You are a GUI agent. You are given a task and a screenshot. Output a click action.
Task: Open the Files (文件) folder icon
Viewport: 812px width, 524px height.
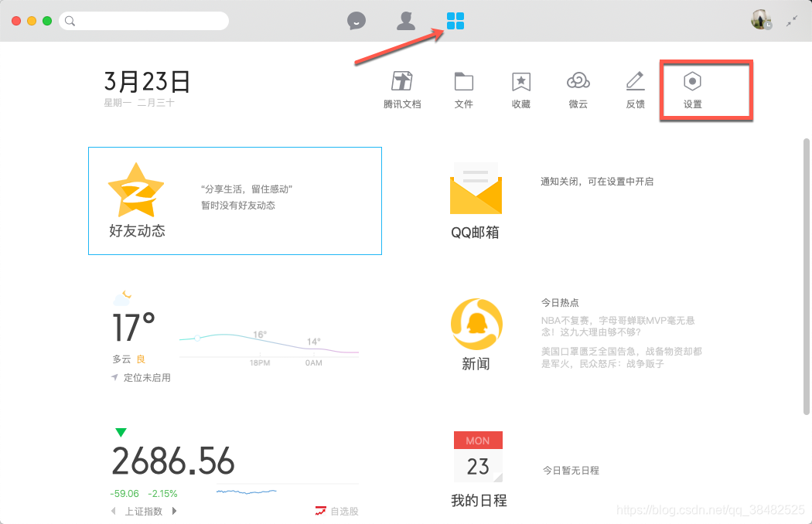click(463, 90)
